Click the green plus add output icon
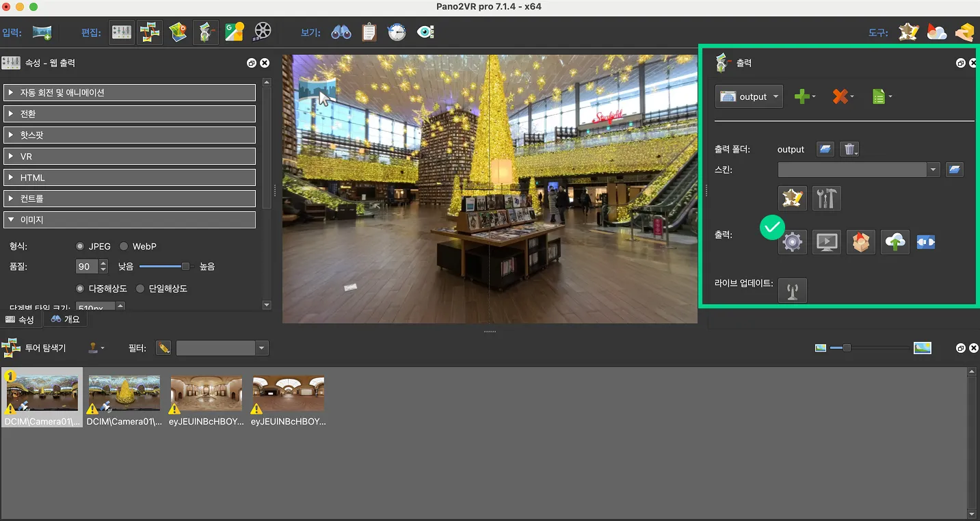The width and height of the screenshot is (980, 521). [x=802, y=97]
